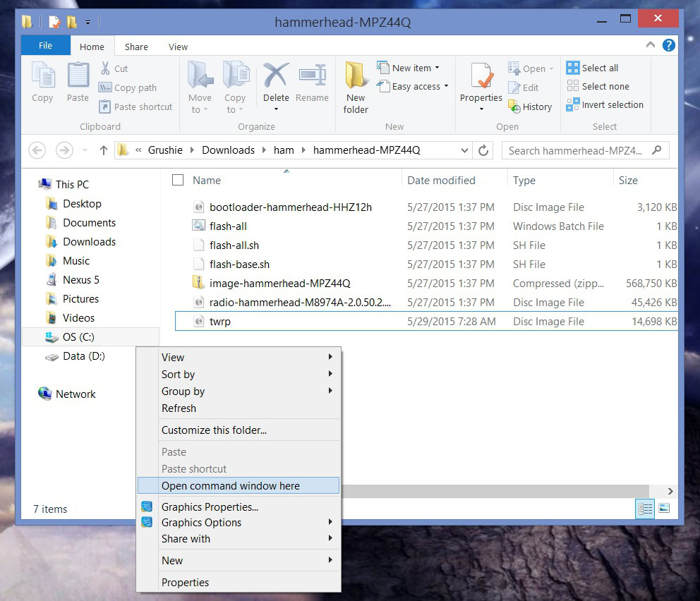Click the Up arrow navigation icon
Screen dimensions: 700x601
(104, 150)
